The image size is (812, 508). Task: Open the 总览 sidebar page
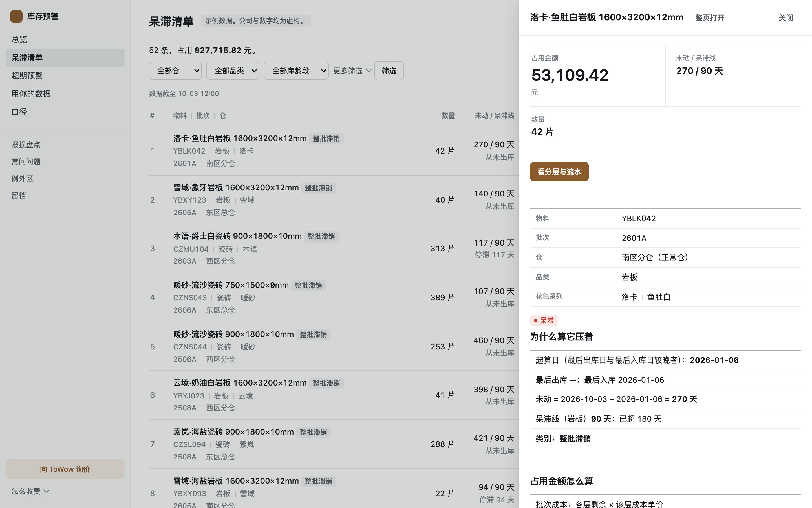coord(65,39)
